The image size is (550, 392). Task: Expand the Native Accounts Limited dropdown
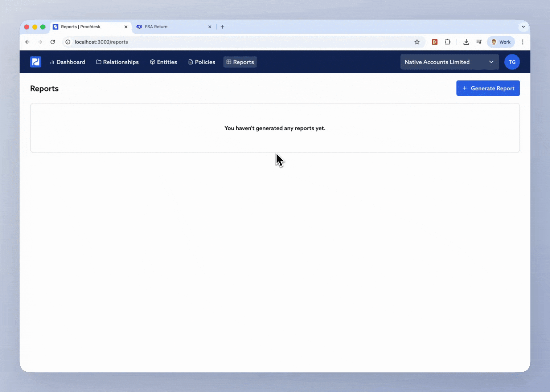click(449, 62)
